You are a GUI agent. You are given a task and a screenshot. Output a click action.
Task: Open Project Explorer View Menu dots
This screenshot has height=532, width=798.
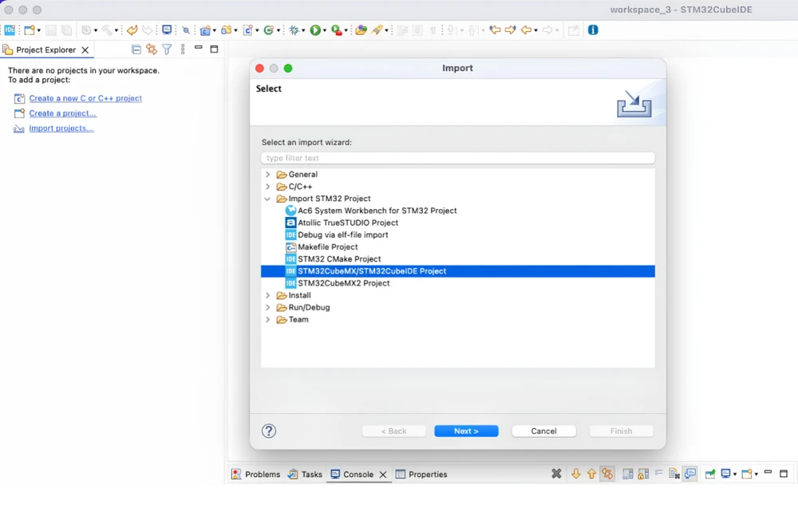click(183, 49)
